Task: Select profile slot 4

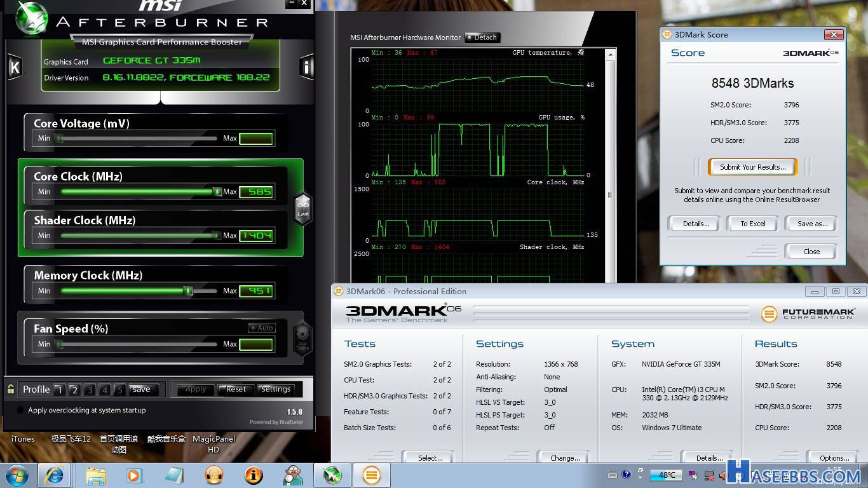Action: (105, 390)
